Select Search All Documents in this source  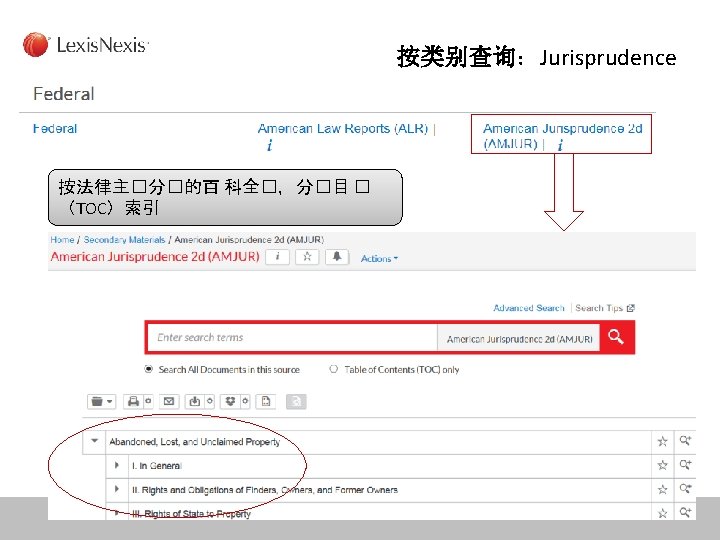pos(148,369)
